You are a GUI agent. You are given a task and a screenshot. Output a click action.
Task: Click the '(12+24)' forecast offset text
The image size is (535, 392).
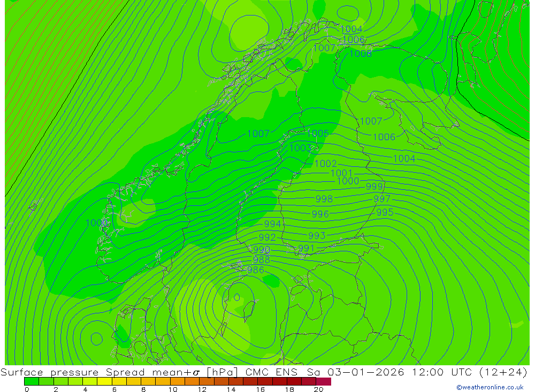point(503,372)
